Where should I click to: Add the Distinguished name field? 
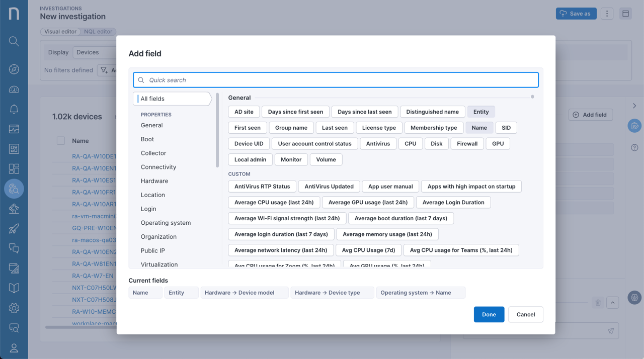coord(433,112)
